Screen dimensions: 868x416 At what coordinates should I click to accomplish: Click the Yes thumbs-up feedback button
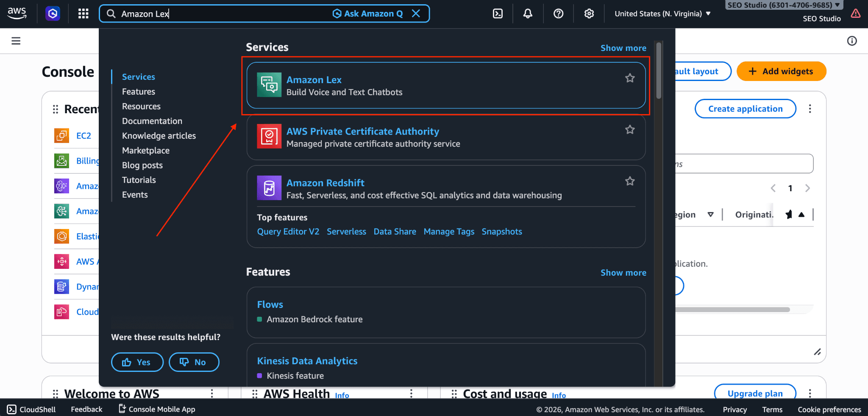[137, 362]
